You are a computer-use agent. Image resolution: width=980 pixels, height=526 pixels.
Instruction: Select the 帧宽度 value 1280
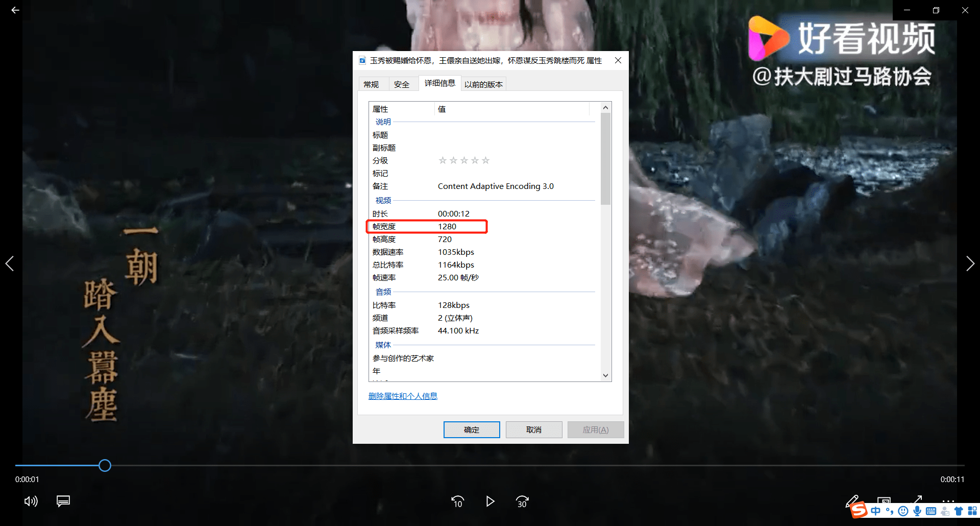click(x=447, y=226)
